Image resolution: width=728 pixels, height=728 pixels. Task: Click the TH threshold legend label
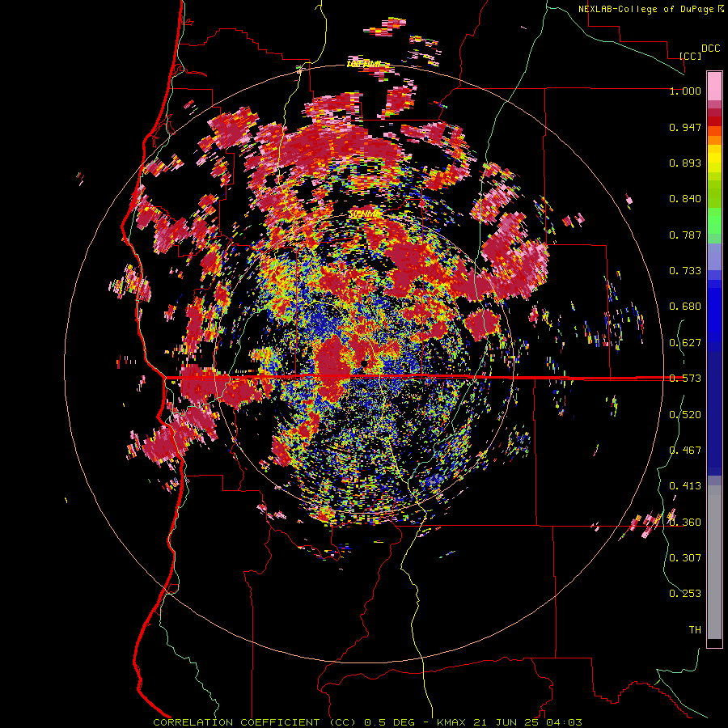pyautogui.click(x=695, y=630)
